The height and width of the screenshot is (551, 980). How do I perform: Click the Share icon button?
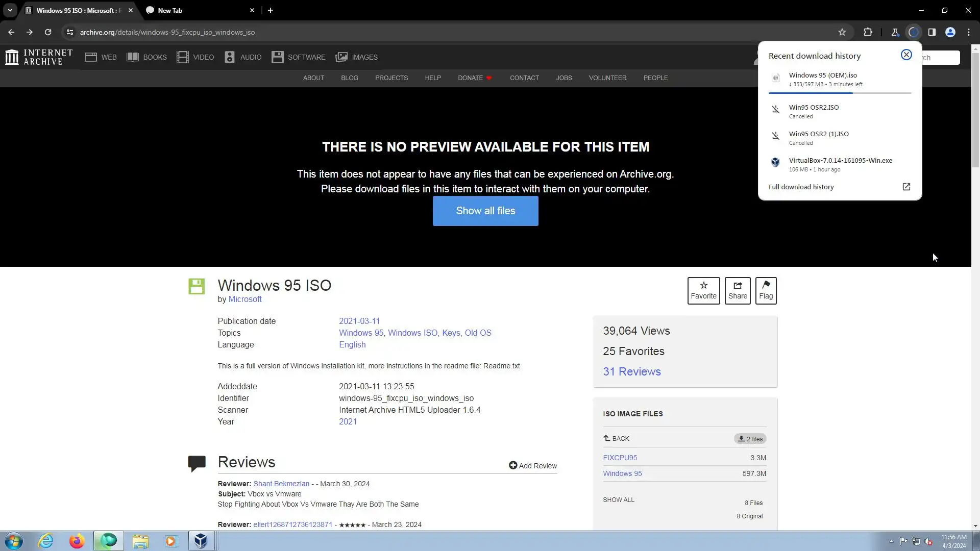pos(738,291)
